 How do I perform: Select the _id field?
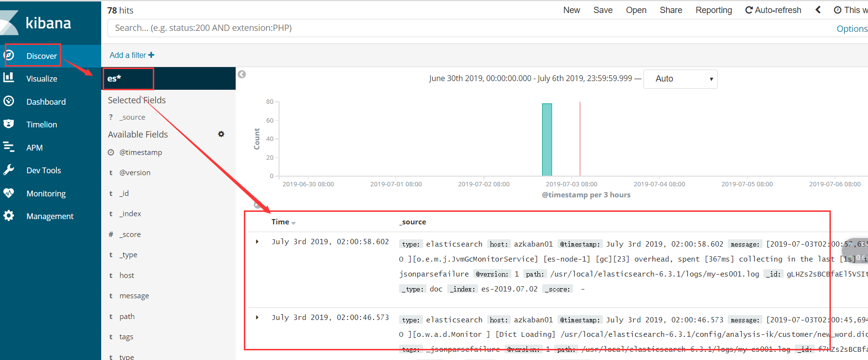point(124,194)
